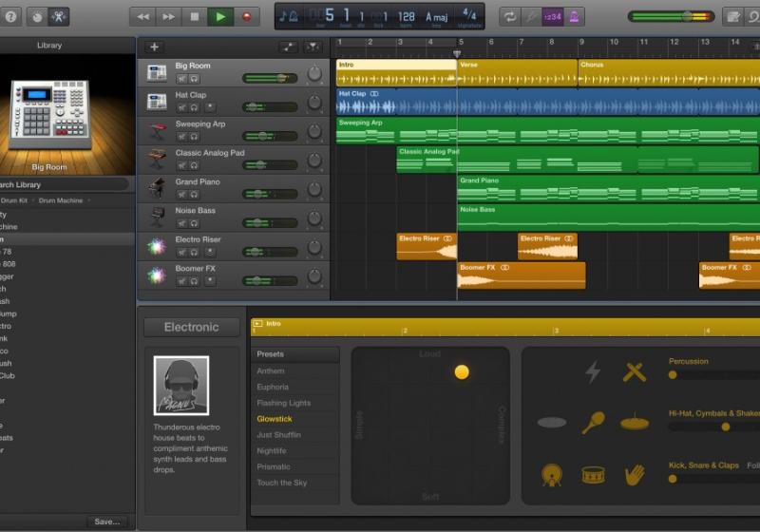Open the A maj key dropdown
The width and height of the screenshot is (760, 532).
click(x=436, y=17)
